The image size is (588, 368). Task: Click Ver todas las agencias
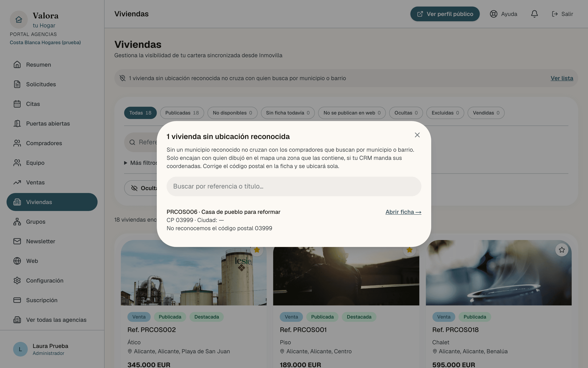pos(52,320)
